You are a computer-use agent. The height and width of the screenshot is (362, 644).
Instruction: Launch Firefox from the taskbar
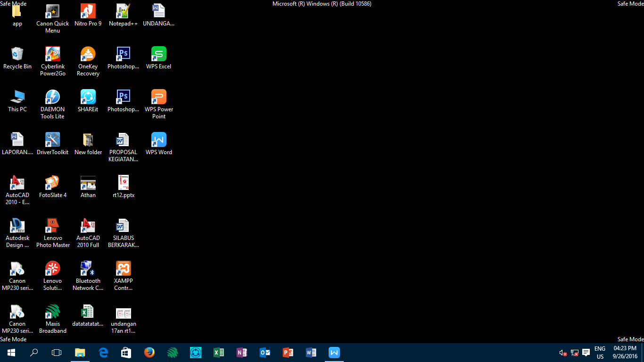[149, 353]
